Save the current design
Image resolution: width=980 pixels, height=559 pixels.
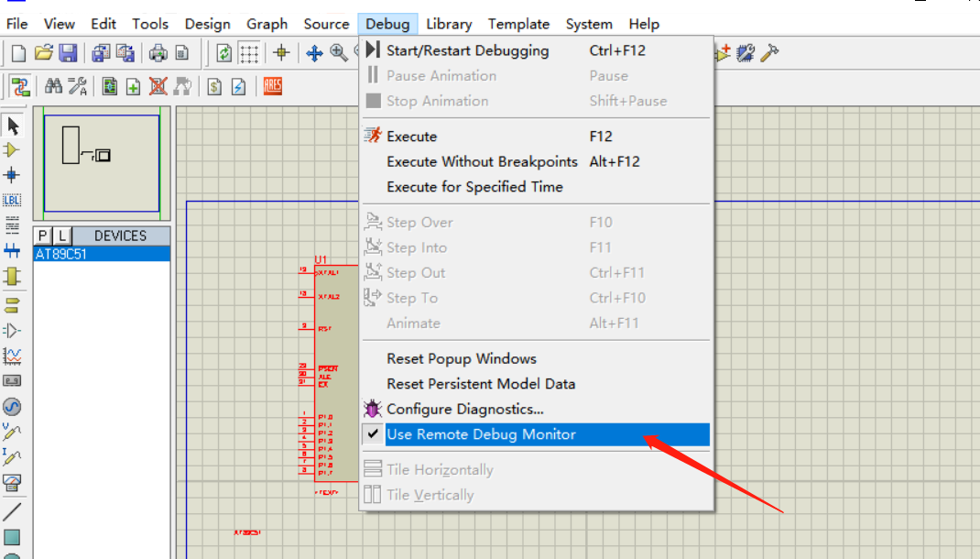point(68,53)
